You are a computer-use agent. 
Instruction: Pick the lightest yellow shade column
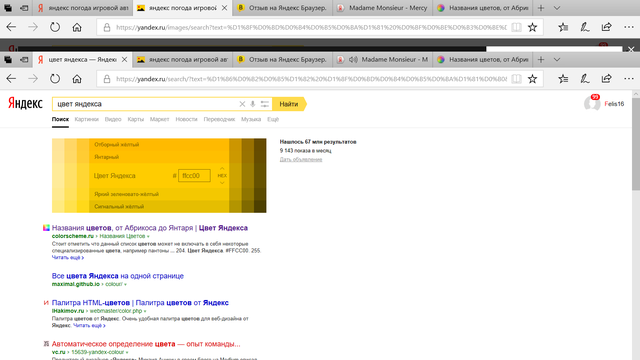pyautogui.click(x=58, y=176)
